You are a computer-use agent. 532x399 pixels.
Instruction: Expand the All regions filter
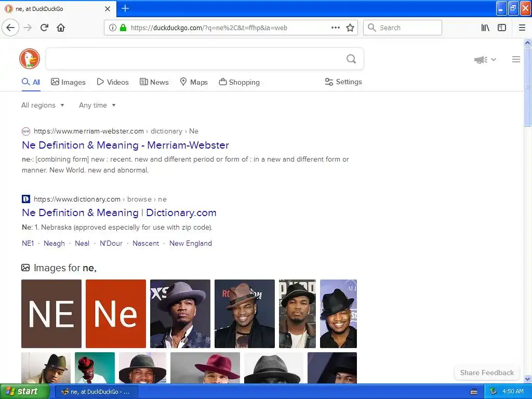43,105
